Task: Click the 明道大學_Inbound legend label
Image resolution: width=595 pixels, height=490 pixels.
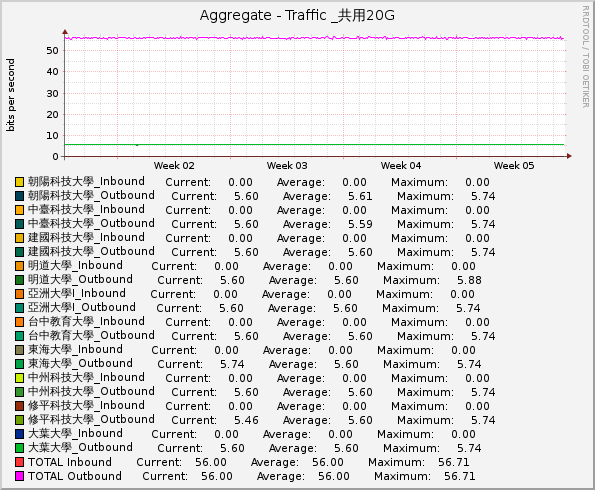Action: 75,265
